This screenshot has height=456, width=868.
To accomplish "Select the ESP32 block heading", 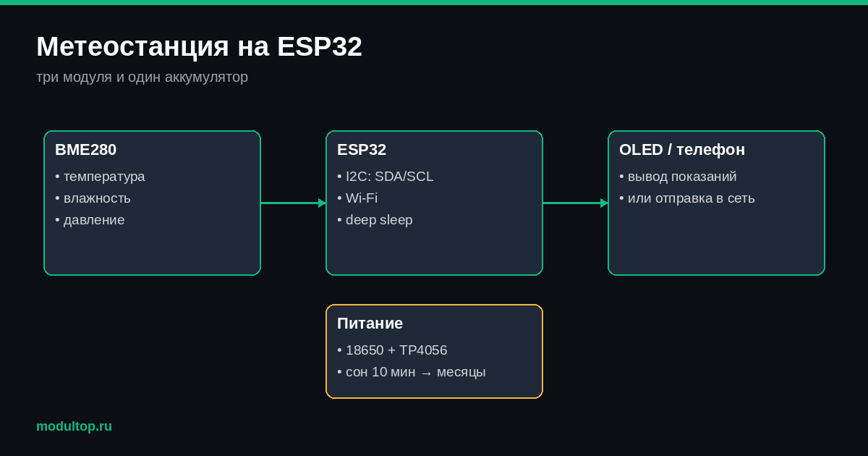I will pyautogui.click(x=362, y=150).
